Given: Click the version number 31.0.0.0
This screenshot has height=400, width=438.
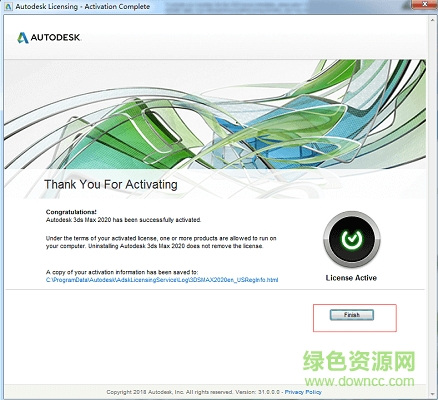Looking at the screenshot, I should coord(268,392).
